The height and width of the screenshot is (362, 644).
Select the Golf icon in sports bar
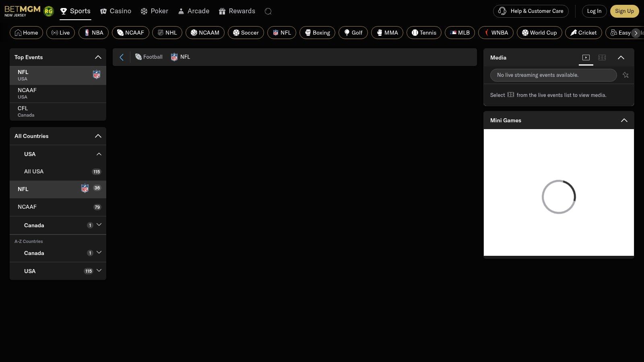pos(347,33)
